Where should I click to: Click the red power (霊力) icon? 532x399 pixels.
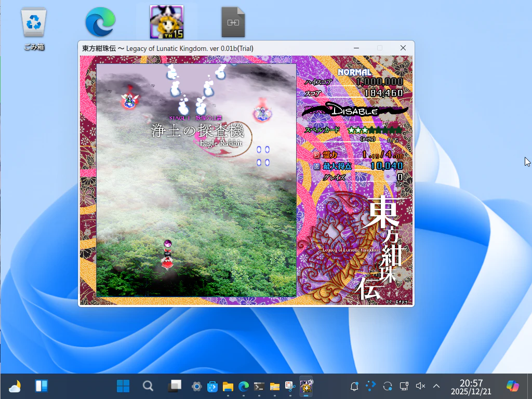coord(316,155)
